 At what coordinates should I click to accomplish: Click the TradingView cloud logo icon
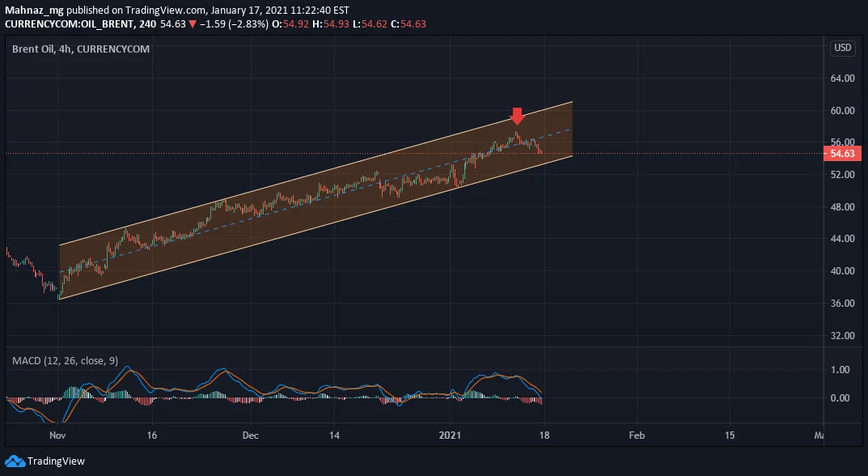click(x=15, y=461)
